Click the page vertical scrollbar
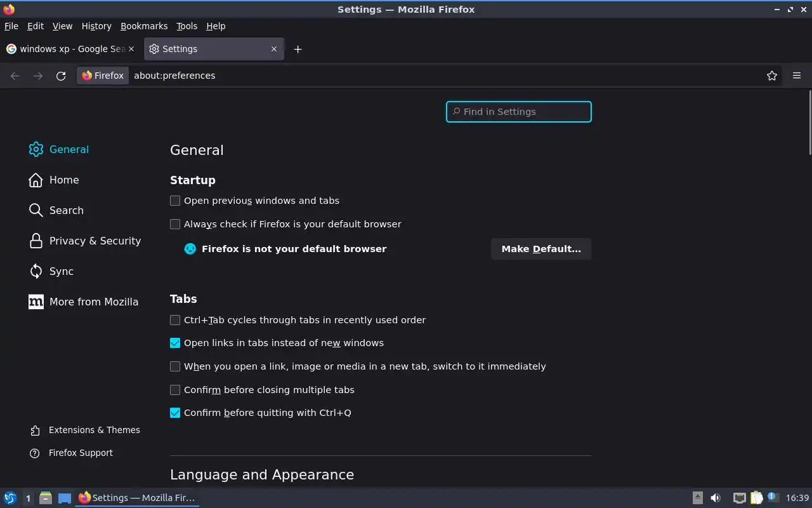Image resolution: width=812 pixels, height=508 pixels. [x=810, y=123]
